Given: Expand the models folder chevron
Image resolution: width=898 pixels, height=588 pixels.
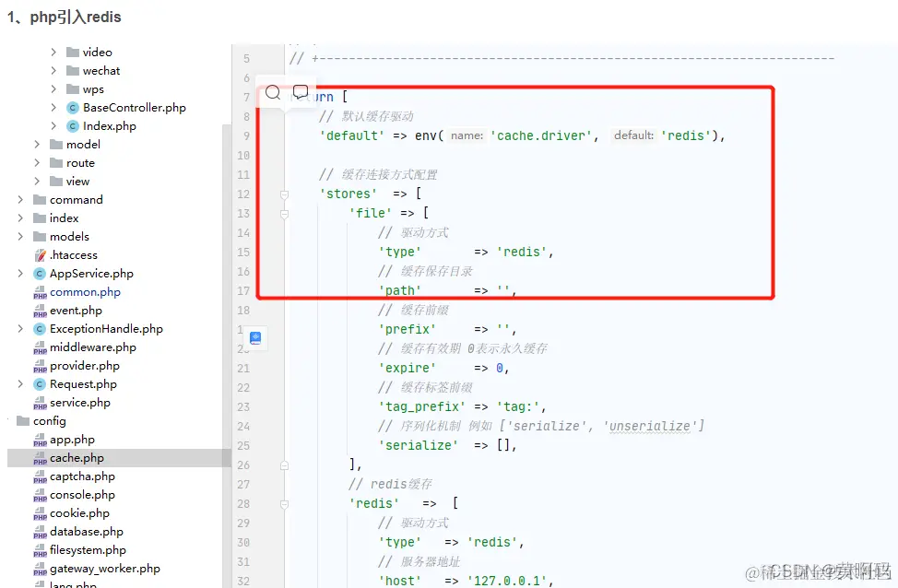Looking at the screenshot, I should 20,237.
